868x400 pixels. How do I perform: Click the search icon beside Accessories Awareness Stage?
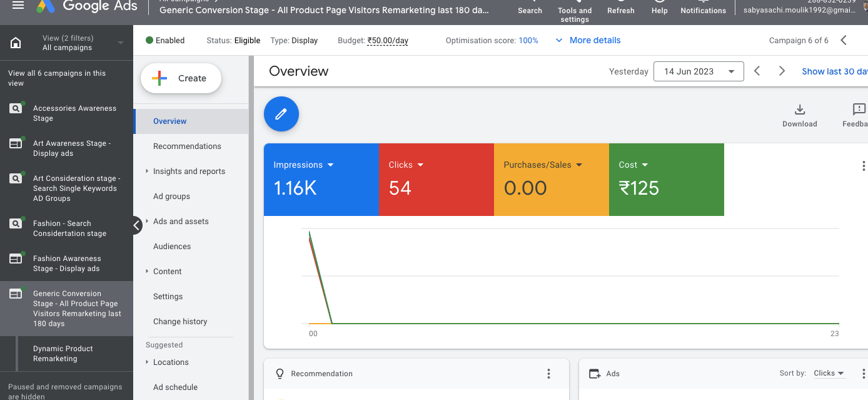point(16,108)
